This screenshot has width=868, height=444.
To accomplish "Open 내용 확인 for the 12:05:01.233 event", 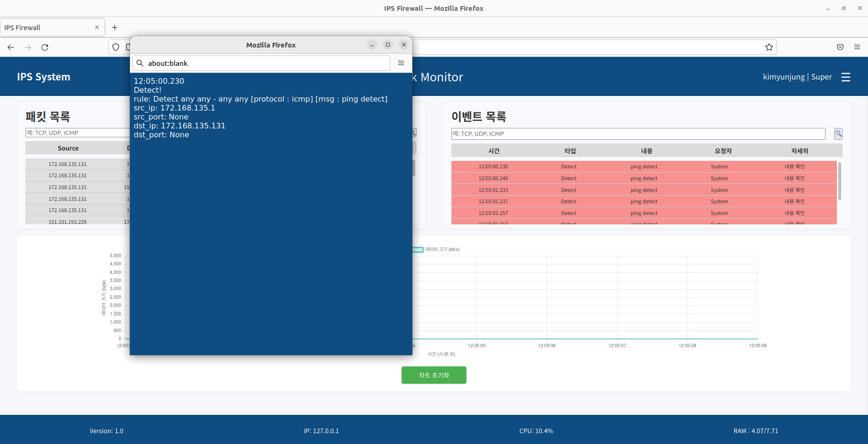I will click(794, 190).
